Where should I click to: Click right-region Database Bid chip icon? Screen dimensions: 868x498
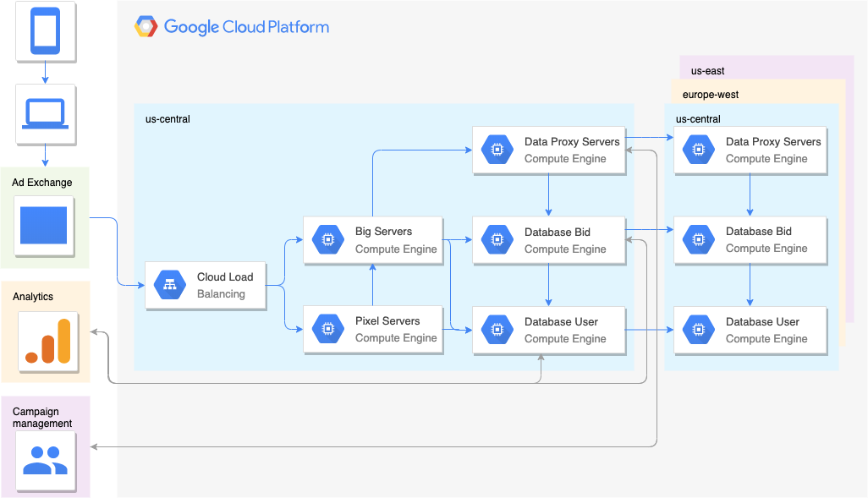pyautogui.click(x=699, y=239)
